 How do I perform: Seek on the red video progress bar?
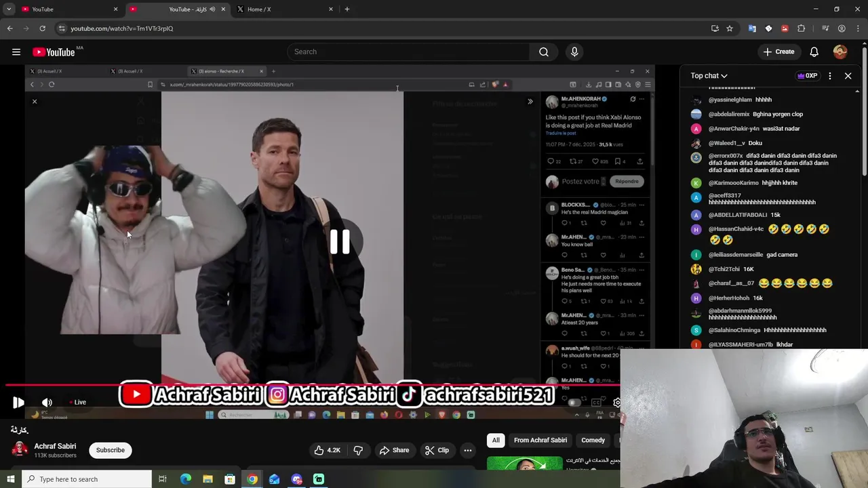pos(312,386)
